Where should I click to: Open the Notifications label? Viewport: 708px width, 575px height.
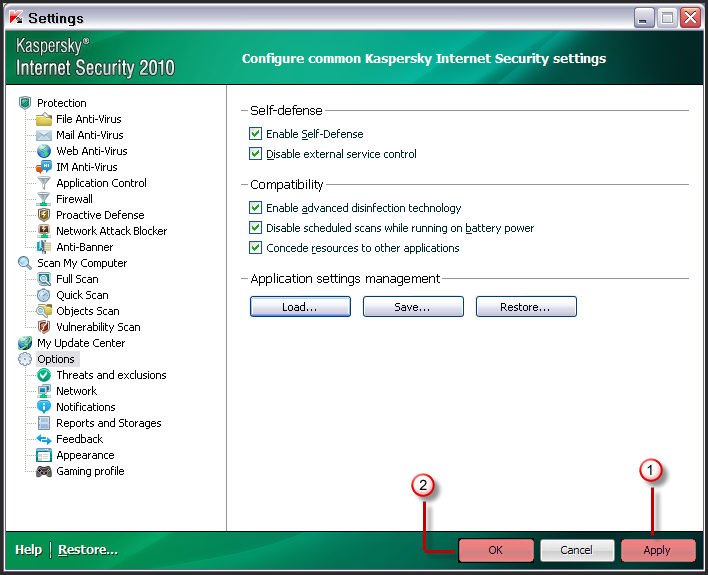click(x=86, y=407)
